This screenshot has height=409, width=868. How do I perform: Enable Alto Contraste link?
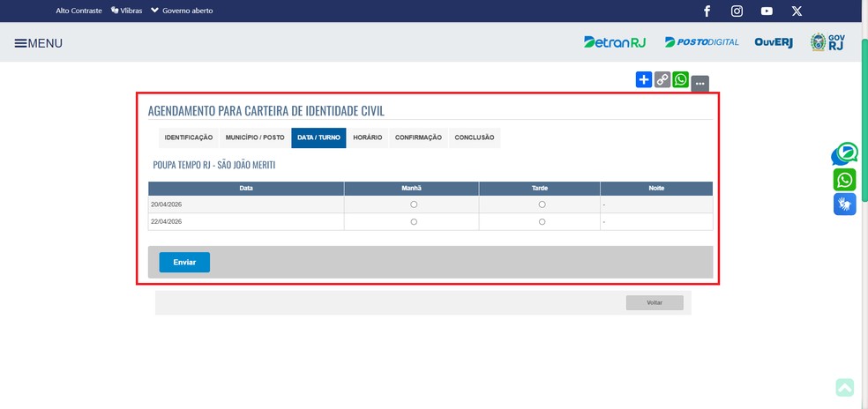79,11
